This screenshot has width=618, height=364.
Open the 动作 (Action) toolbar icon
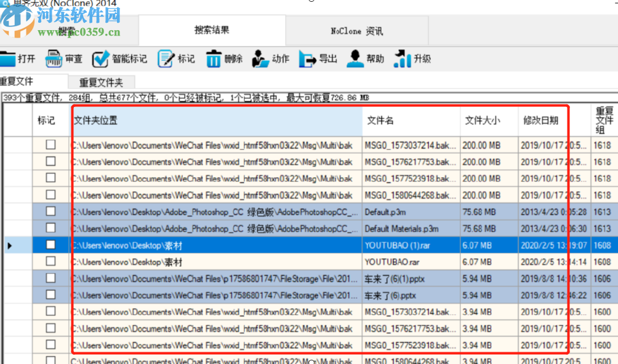tap(260, 59)
